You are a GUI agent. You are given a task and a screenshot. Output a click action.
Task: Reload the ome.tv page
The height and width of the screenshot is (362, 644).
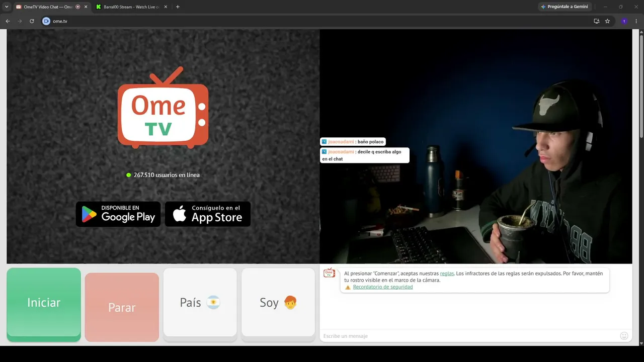[32, 21]
